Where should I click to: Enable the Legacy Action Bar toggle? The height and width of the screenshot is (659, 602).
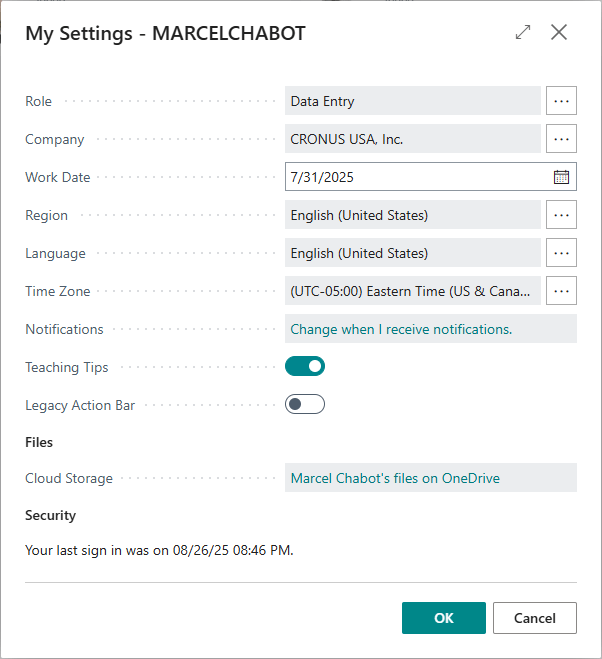pyautogui.click(x=305, y=405)
